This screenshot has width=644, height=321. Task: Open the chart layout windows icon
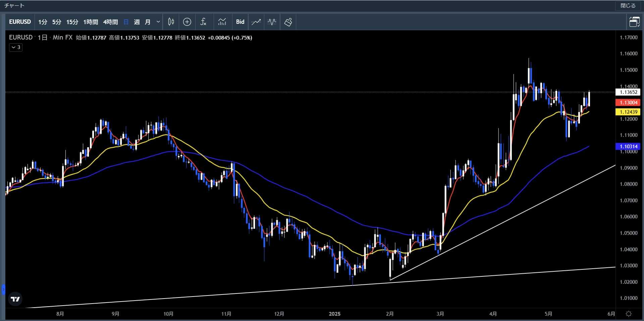(634, 22)
